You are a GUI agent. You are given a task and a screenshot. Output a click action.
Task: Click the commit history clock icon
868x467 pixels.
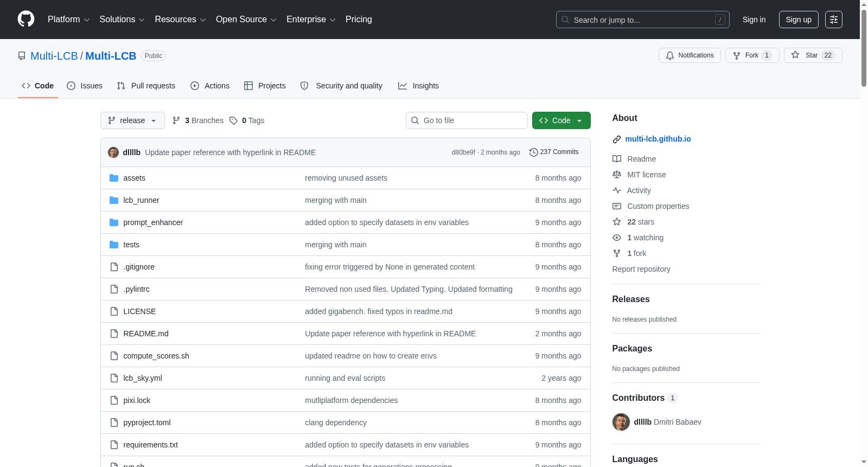pyautogui.click(x=534, y=152)
